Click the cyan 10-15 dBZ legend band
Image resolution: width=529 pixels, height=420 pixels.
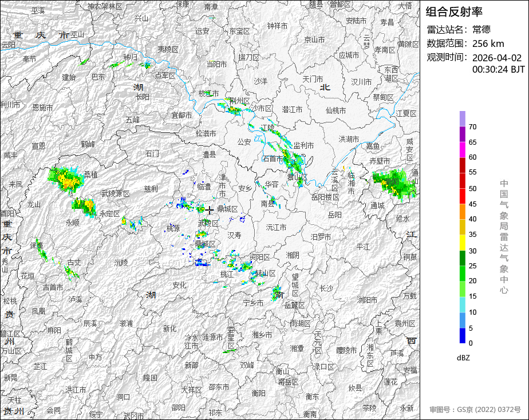point(462,304)
